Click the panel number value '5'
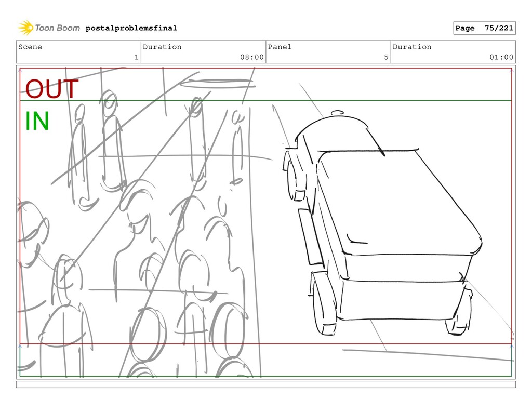Viewport: 532px width, 412px height. tap(386, 57)
